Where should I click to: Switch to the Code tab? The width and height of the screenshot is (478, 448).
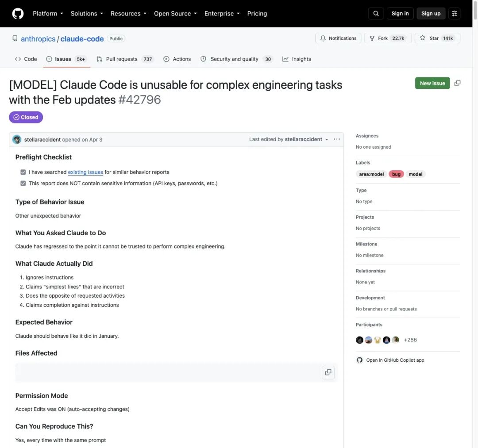[26, 59]
